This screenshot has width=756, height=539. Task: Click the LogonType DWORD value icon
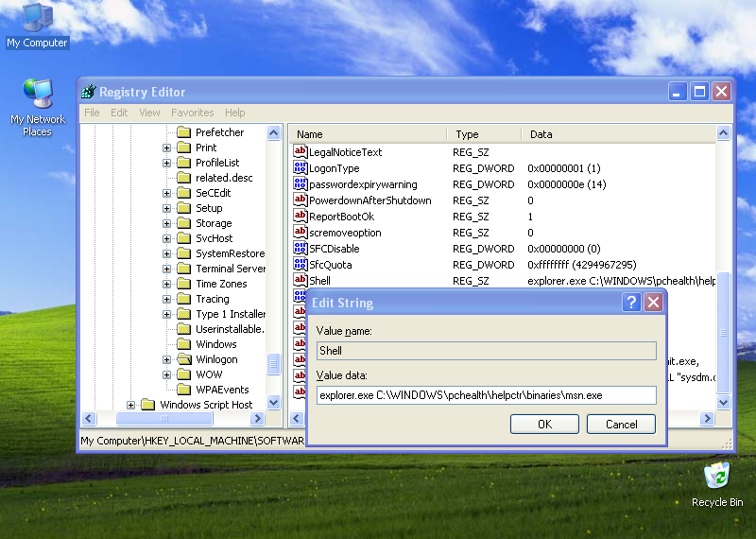(300, 168)
